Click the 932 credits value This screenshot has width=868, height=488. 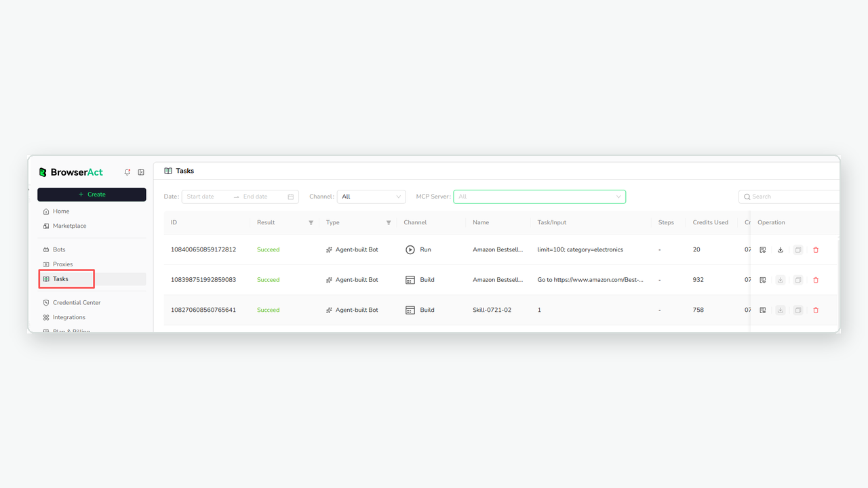tap(698, 280)
